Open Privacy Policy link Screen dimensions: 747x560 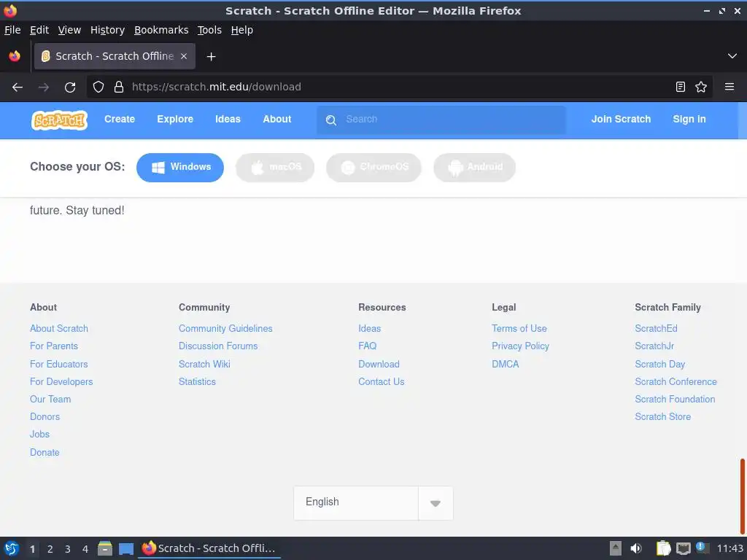coord(520,346)
